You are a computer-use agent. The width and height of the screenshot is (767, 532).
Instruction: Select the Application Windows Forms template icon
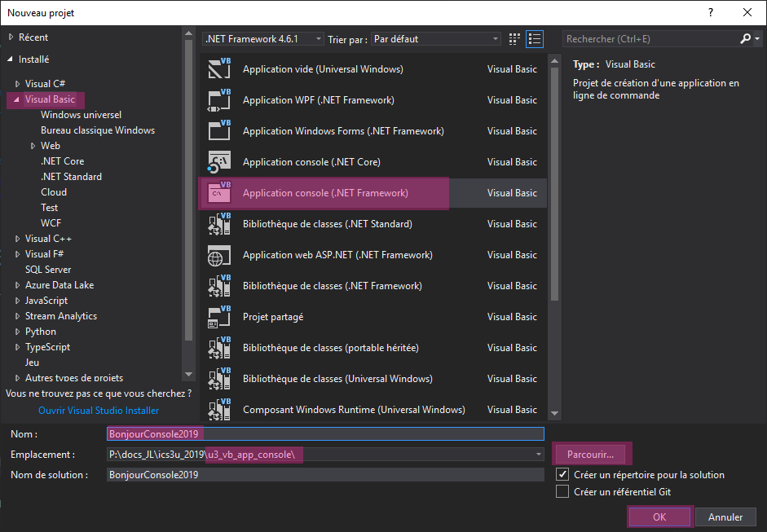coord(219,130)
